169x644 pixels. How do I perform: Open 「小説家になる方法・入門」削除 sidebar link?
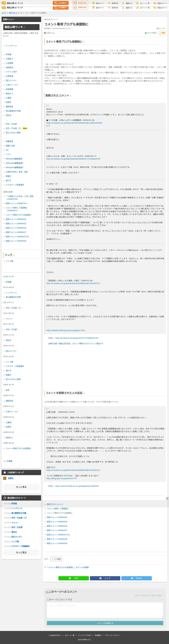pyautogui.click(x=19, y=197)
